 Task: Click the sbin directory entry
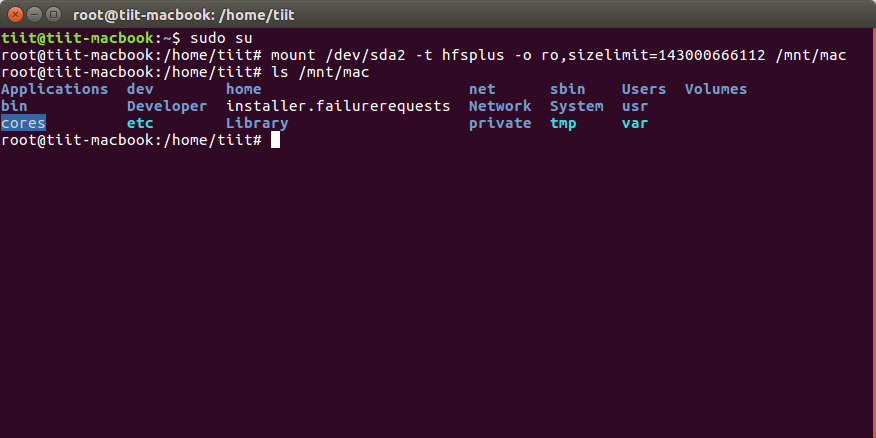(x=567, y=89)
